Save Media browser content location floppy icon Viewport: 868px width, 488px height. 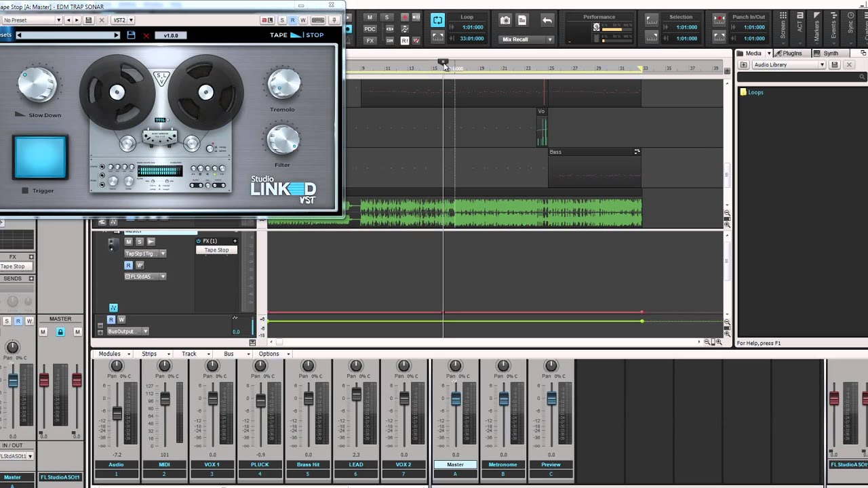pos(835,64)
